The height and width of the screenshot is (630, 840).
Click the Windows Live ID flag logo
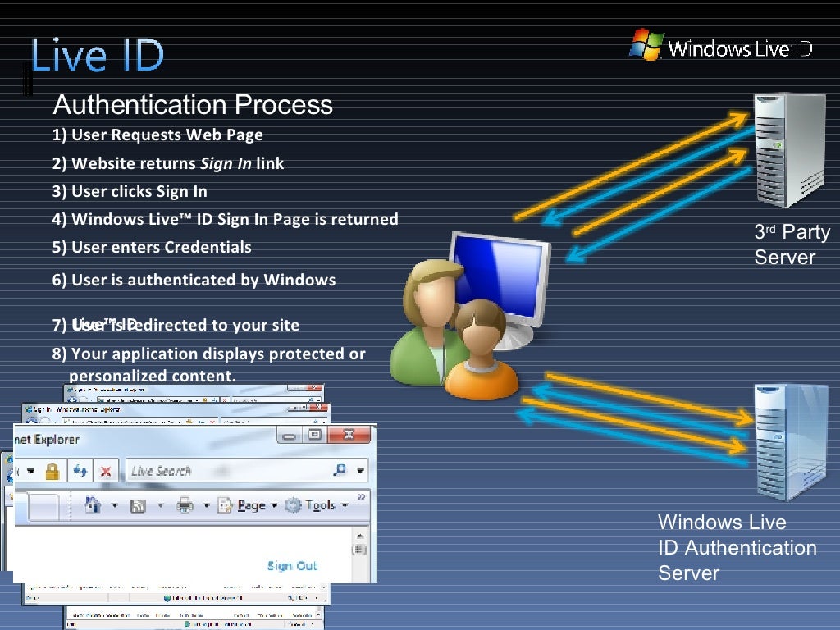(x=646, y=44)
